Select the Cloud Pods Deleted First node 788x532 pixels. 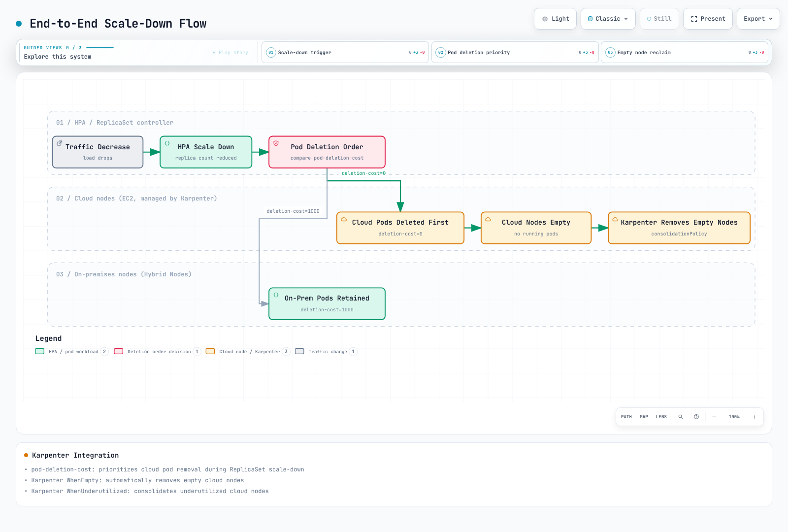pyautogui.click(x=400, y=228)
